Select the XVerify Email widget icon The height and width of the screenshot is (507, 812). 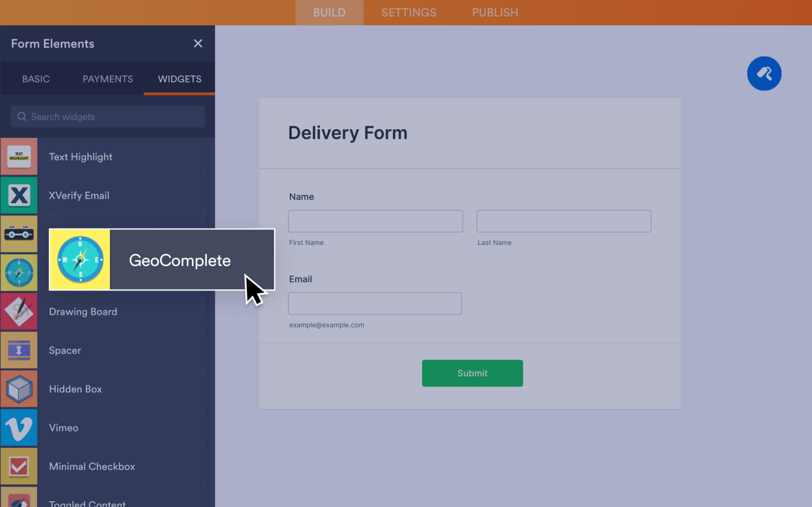point(19,195)
